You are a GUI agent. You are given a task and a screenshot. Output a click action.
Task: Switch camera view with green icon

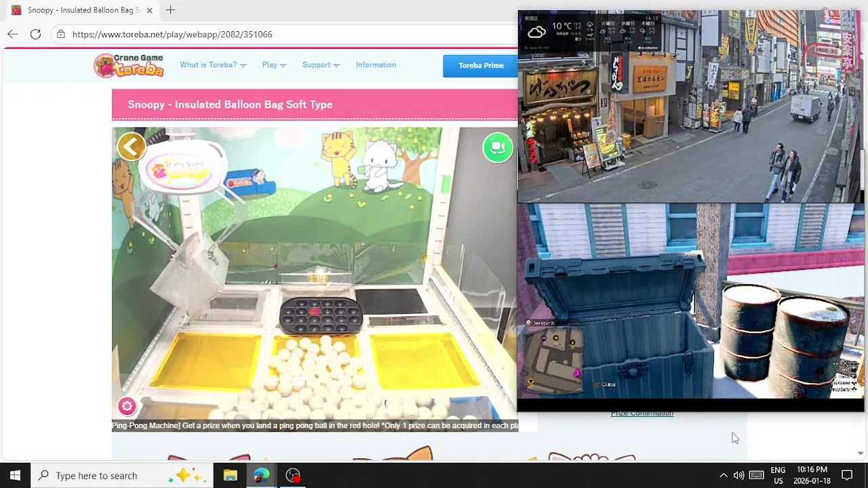[x=498, y=148]
